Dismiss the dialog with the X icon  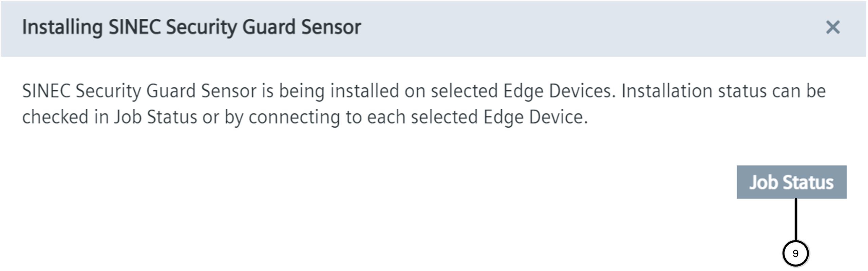[x=832, y=27]
